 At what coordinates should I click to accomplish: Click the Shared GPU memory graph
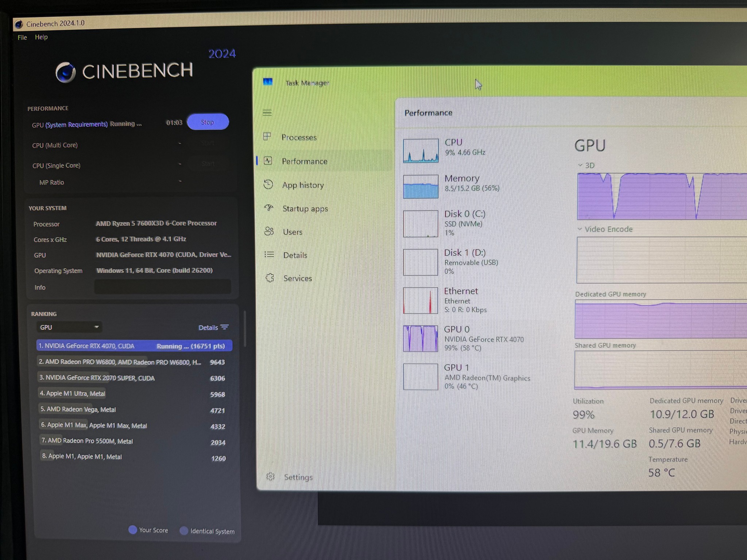661,370
